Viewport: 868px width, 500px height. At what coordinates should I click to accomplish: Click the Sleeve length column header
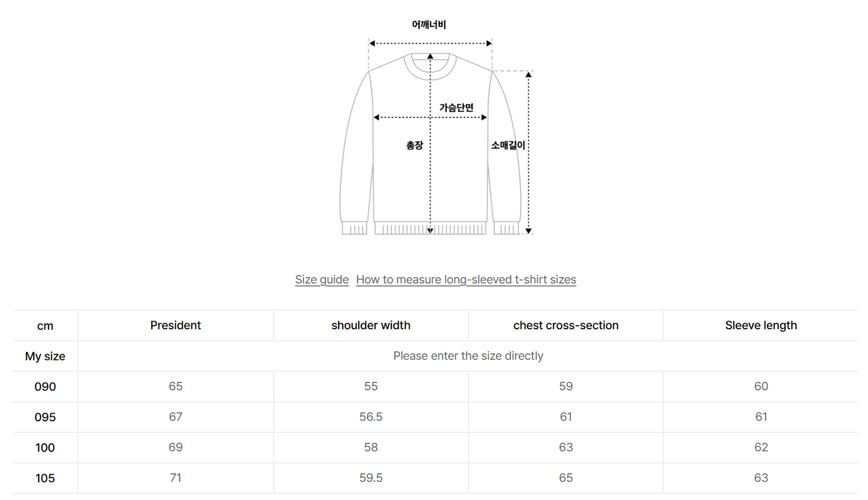click(761, 325)
